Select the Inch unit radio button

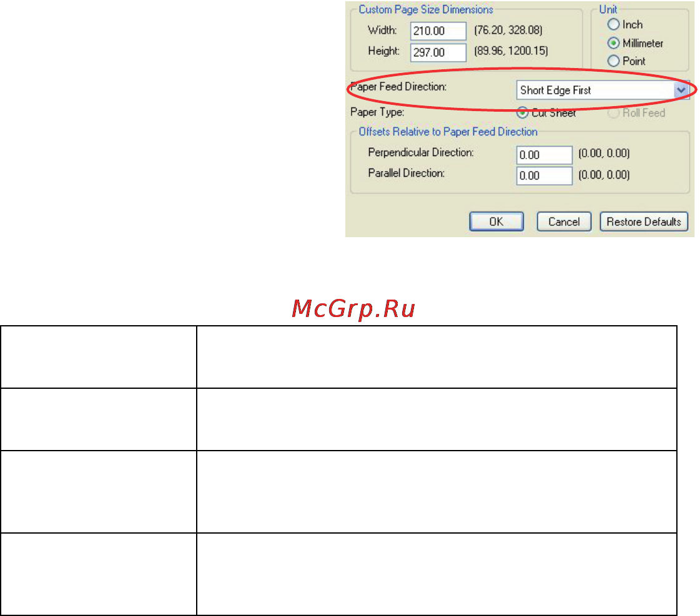(613, 24)
